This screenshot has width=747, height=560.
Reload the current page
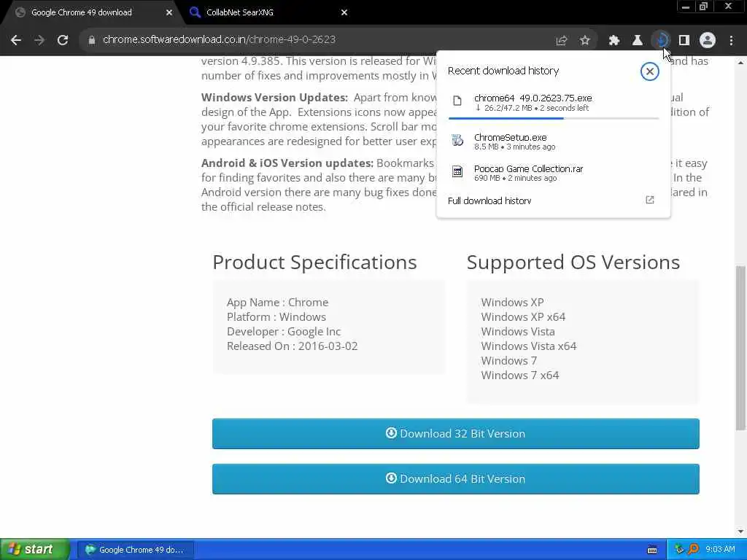click(63, 40)
